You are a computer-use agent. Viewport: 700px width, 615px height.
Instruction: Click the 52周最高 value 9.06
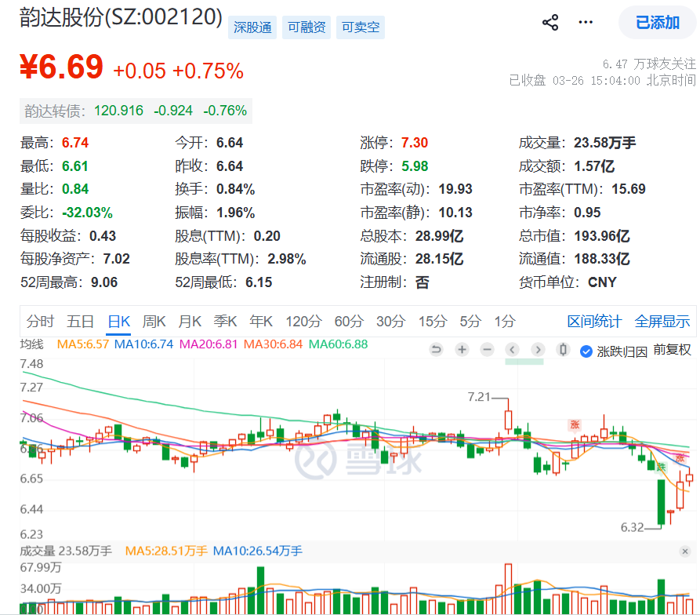click(x=104, y=282)
